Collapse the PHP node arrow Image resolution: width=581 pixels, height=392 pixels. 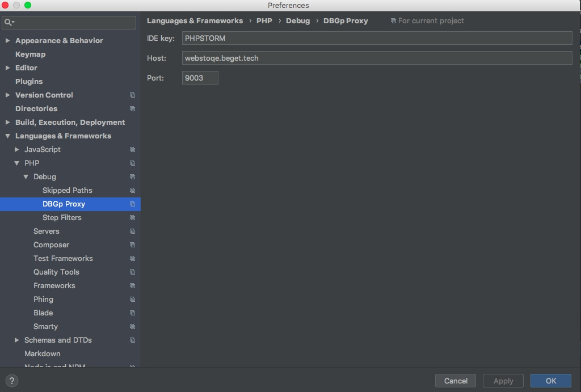(16, 163)
